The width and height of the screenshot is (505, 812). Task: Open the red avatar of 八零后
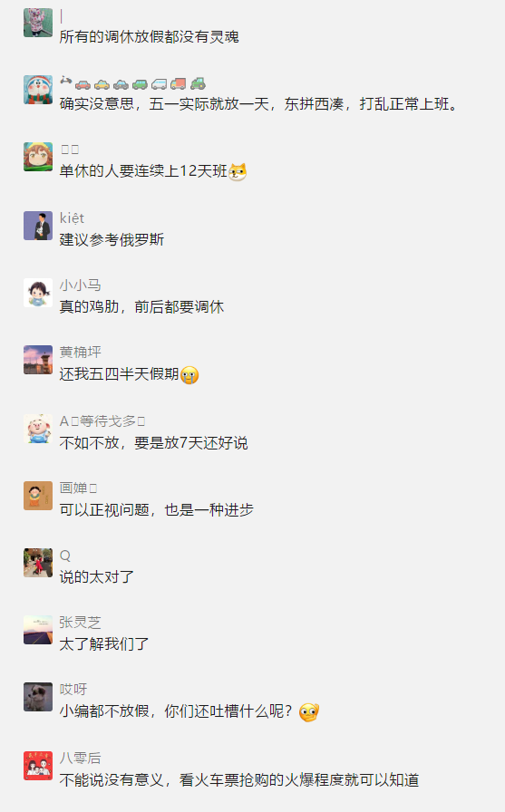pyautogui.click(x=38, y=766)
